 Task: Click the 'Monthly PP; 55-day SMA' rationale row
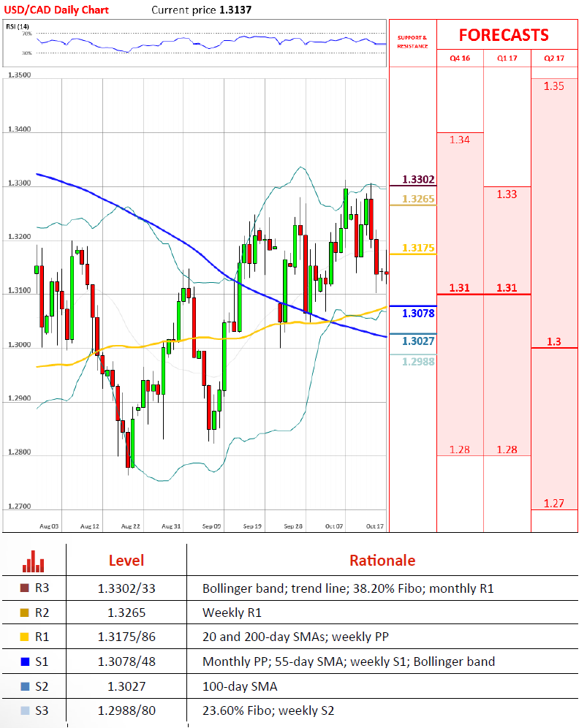(349, 661)
